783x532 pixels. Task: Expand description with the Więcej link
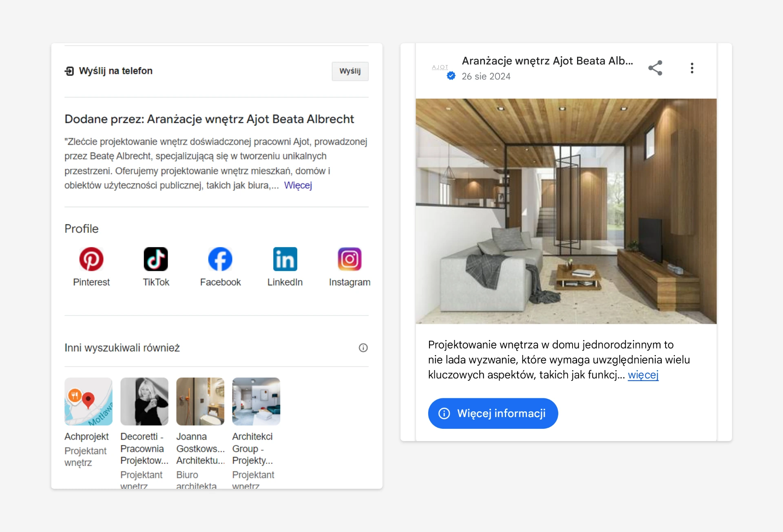[x=298, y=185]
